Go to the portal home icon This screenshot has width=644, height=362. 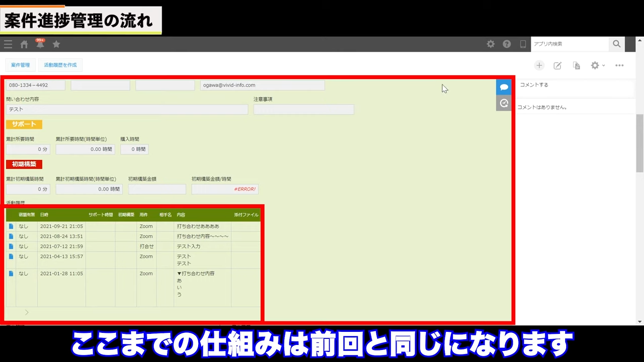(x=24, y=44)
